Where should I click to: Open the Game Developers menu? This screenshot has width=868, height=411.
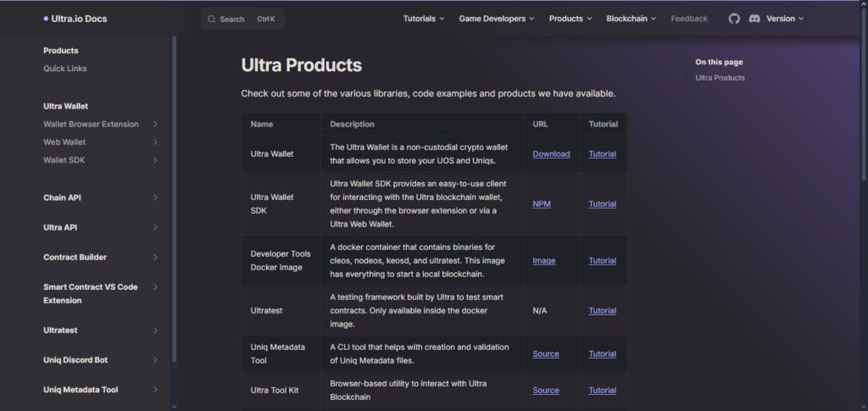(497, 19)
